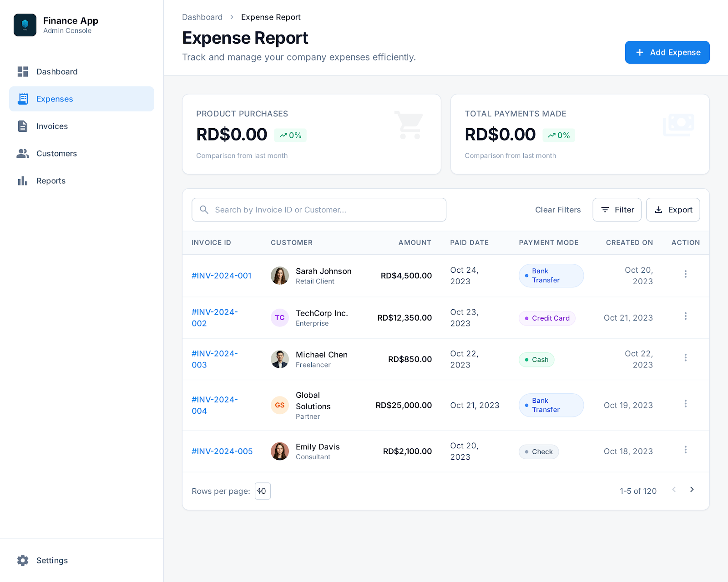Focus the Search by Invoice ID field
Screen dimensions: 728x582
[325, 210]
